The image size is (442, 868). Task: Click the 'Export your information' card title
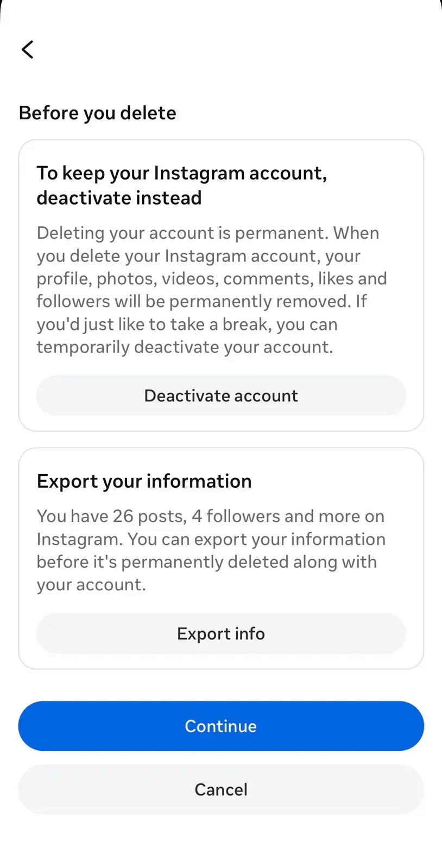[144, 481]
